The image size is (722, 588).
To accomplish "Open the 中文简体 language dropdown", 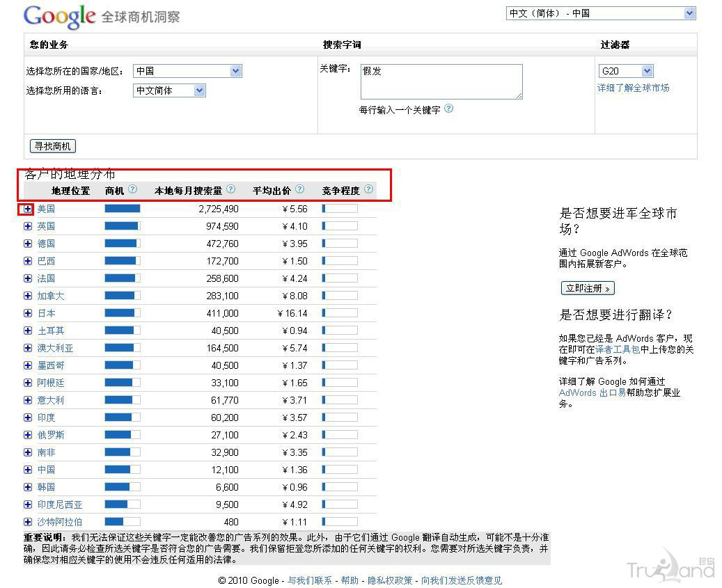I will coord(169,90).
